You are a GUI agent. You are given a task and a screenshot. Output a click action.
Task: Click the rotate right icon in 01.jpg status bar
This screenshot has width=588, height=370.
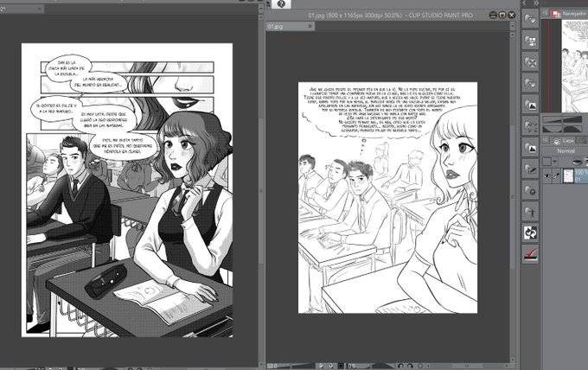410,366
